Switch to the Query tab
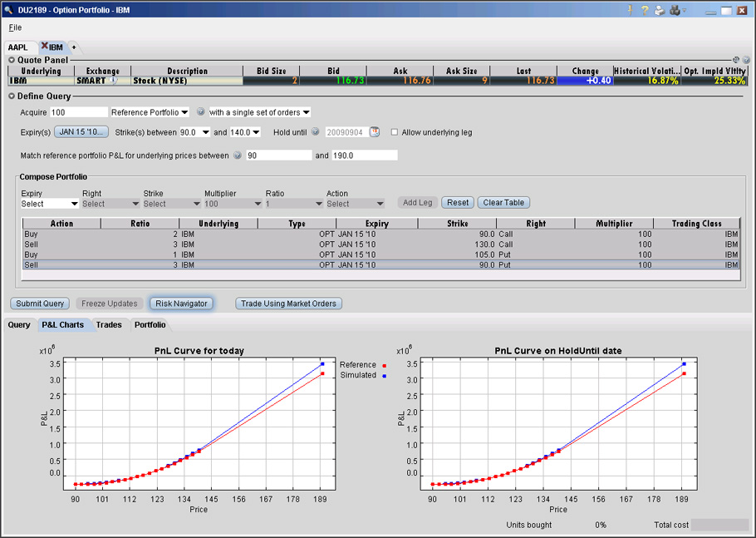756x538 pixels. (x=19, y=325)
